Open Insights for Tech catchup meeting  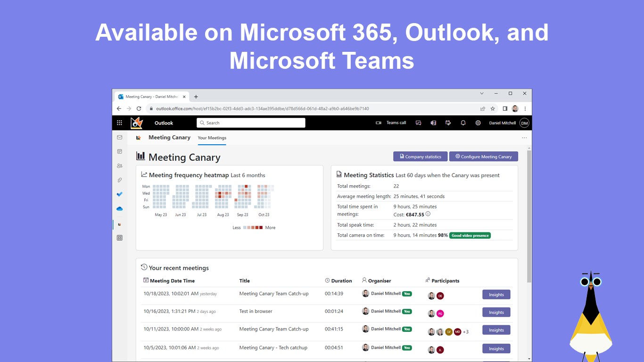pyautogui.click(x=496, y=349)
